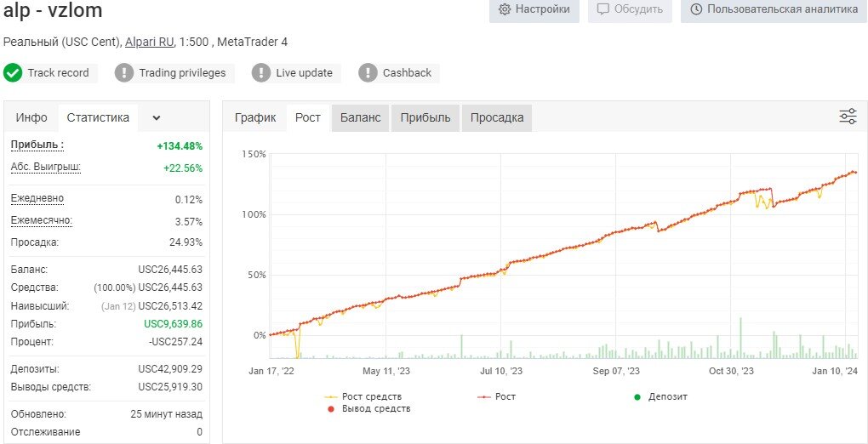Click the green USC9,639.86 profit value
Viewport: 868px width, 444px height.
point(174,324)
